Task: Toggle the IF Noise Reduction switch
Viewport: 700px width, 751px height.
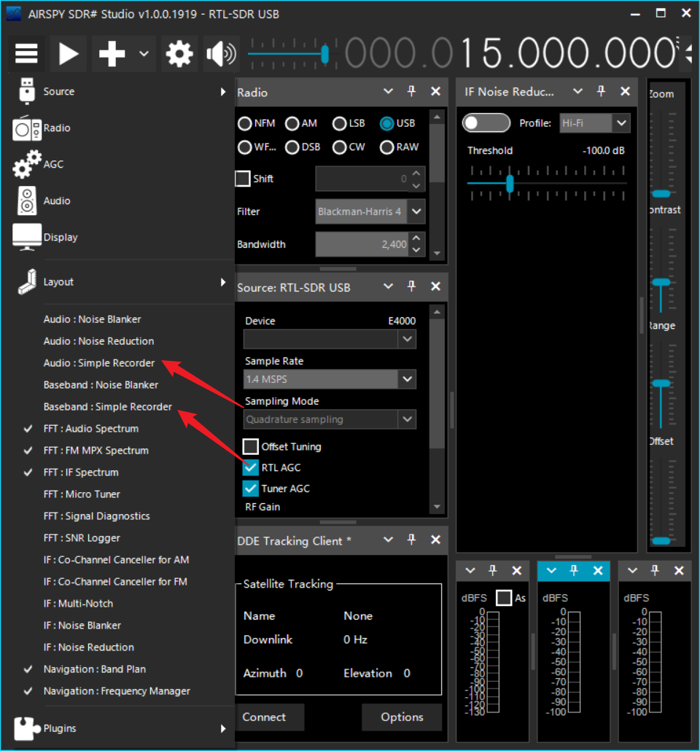Action: coord(486,123)
